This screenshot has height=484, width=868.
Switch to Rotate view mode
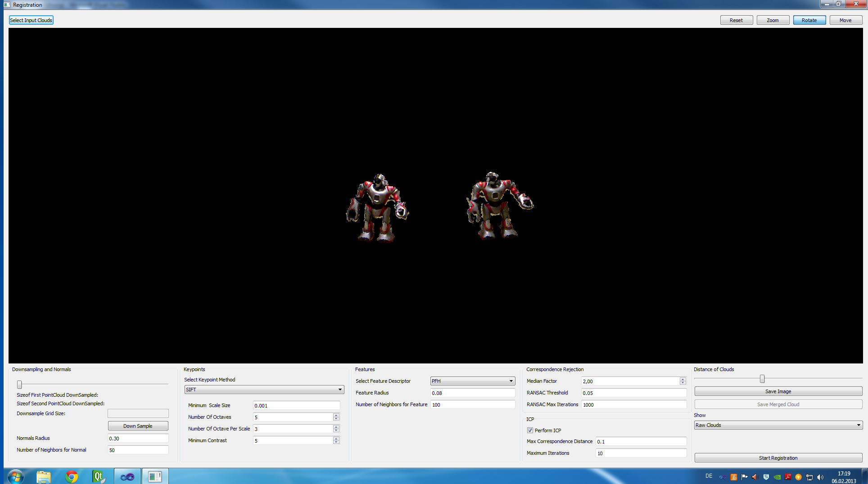(809, 20)
